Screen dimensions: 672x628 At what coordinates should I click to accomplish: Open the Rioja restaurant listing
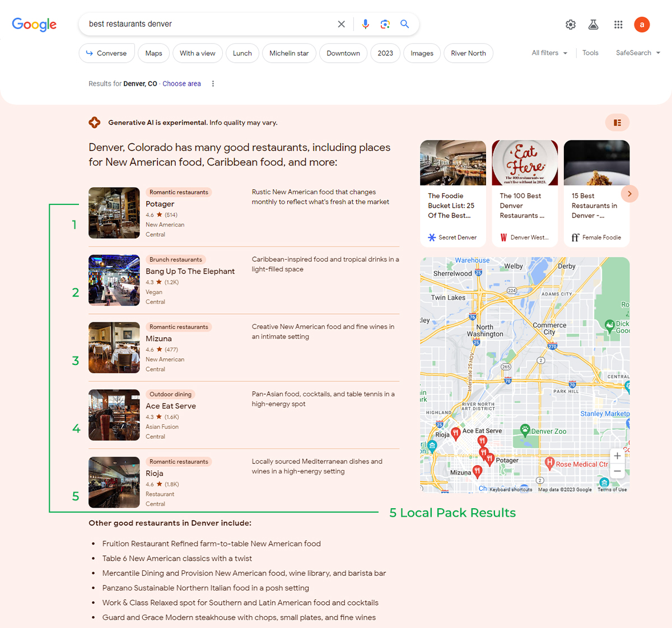point(155,474)
